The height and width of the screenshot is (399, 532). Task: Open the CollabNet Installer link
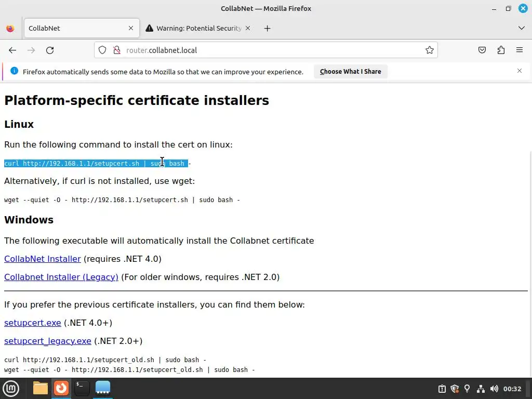[x=43, y=259]
